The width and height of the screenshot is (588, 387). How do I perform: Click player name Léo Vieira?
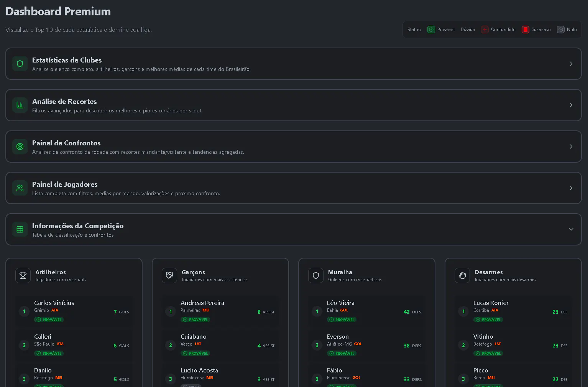point(341,303)
